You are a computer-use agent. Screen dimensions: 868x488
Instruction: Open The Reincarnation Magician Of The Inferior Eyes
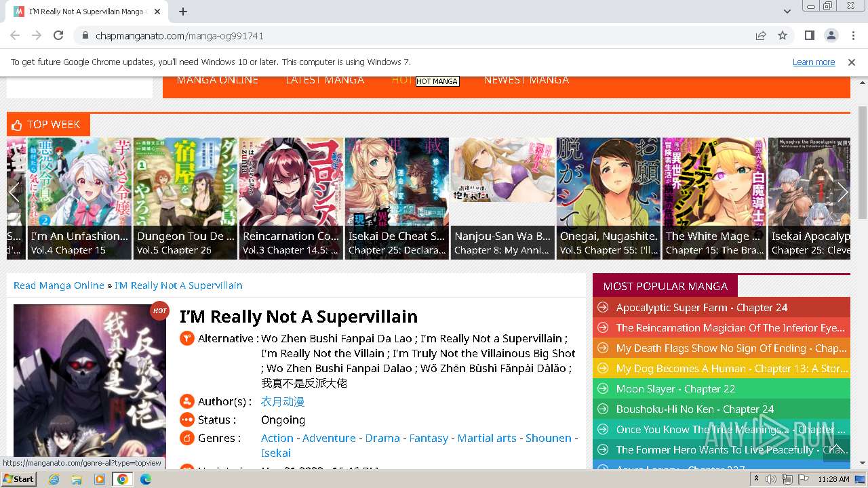730,328
